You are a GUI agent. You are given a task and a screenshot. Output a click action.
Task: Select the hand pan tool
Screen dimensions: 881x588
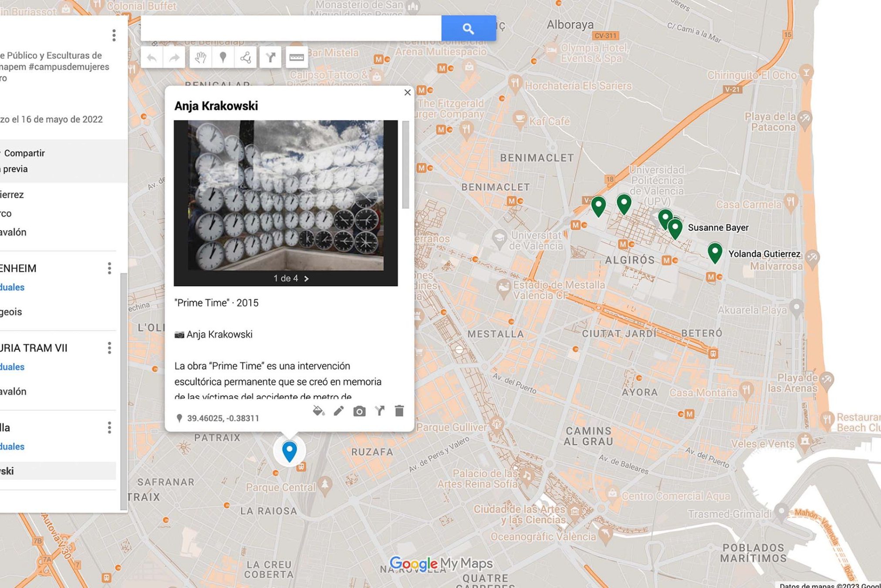pyautogui.click(x=200, y=57)
